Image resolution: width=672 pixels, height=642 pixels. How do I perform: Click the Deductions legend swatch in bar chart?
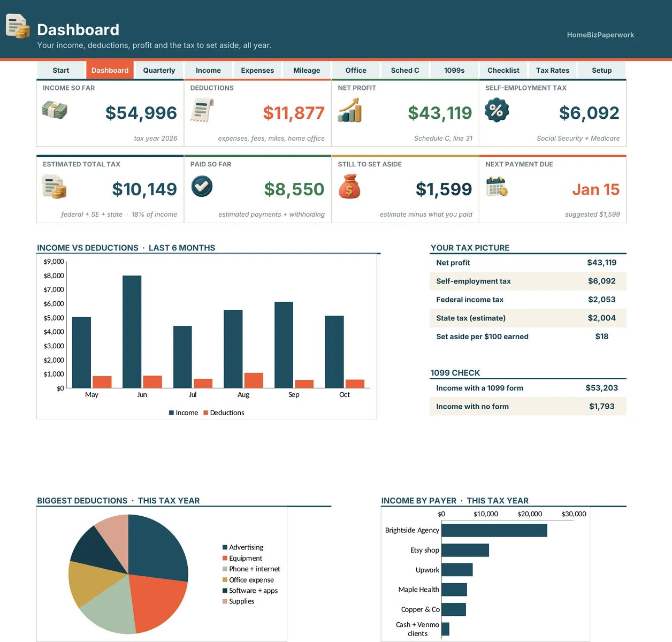point(205,412)
